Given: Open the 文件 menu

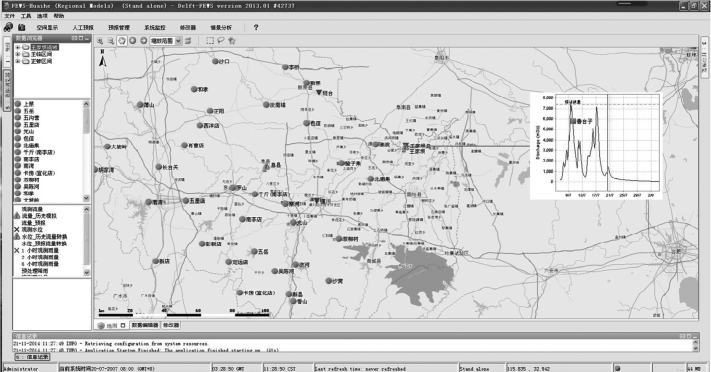Looking at the screenshot, I should [10, 16].
